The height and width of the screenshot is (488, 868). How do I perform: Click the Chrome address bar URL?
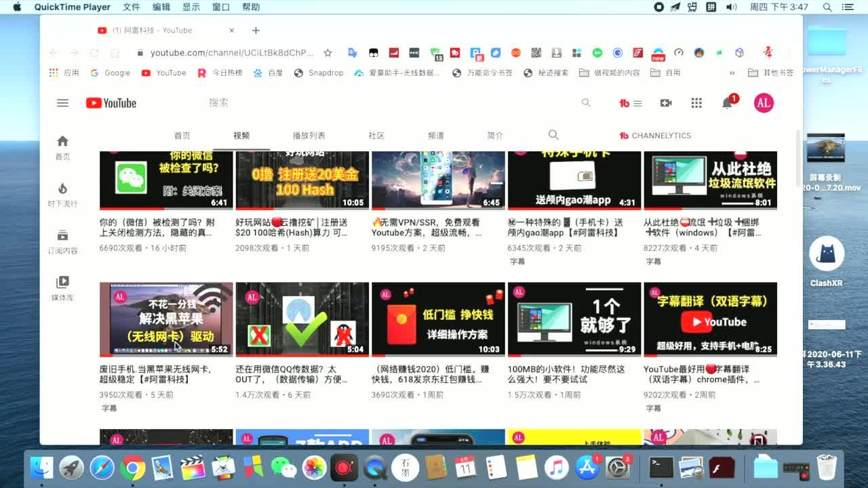click(x=232, y=52)
